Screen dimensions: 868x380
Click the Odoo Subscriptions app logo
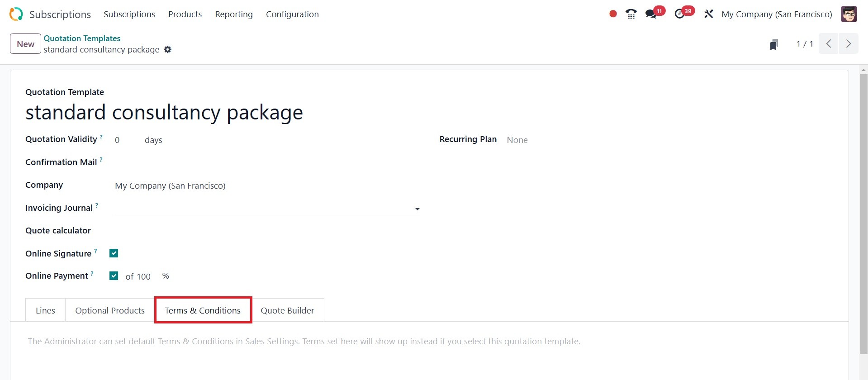[x=16, y=14]
